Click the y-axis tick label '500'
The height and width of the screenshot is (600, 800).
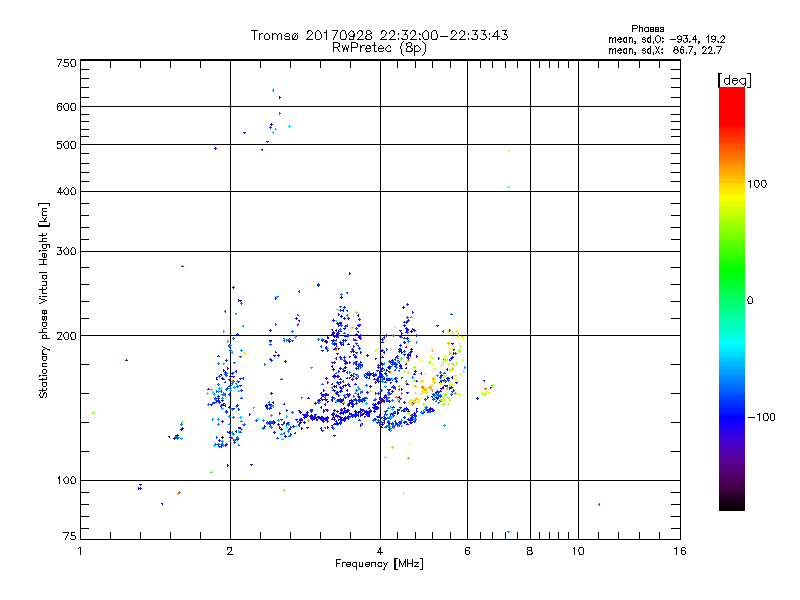66,145
